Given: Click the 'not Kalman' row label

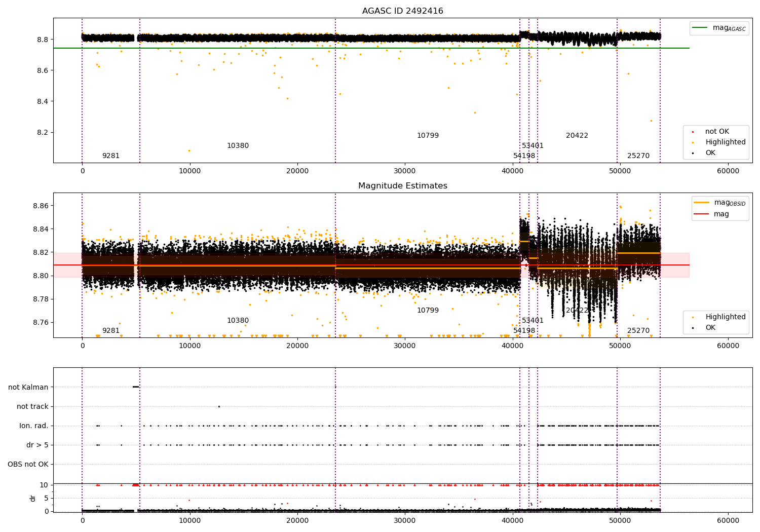Looking at the screenshot, I should pos(28,387).
